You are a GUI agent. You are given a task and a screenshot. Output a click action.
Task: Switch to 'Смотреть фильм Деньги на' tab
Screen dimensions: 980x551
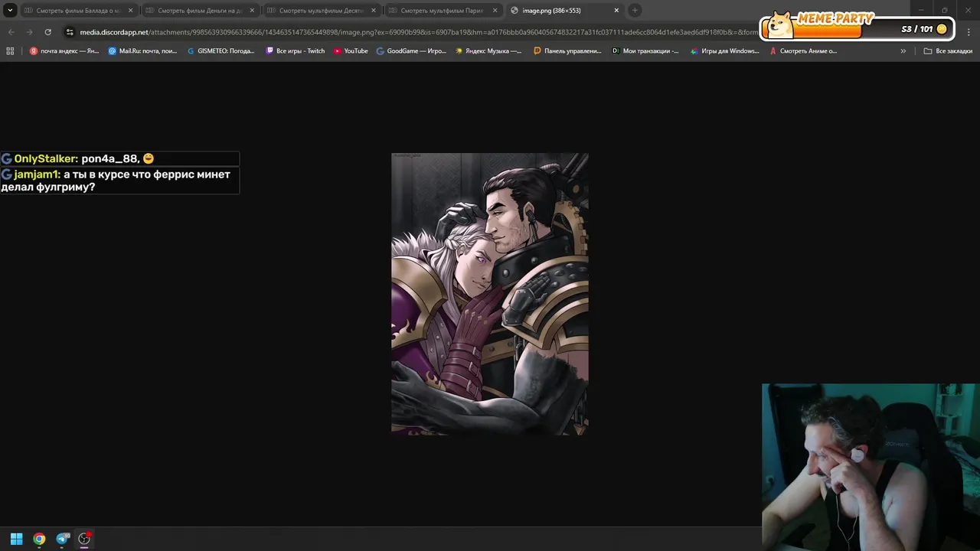tap(199, 11)
